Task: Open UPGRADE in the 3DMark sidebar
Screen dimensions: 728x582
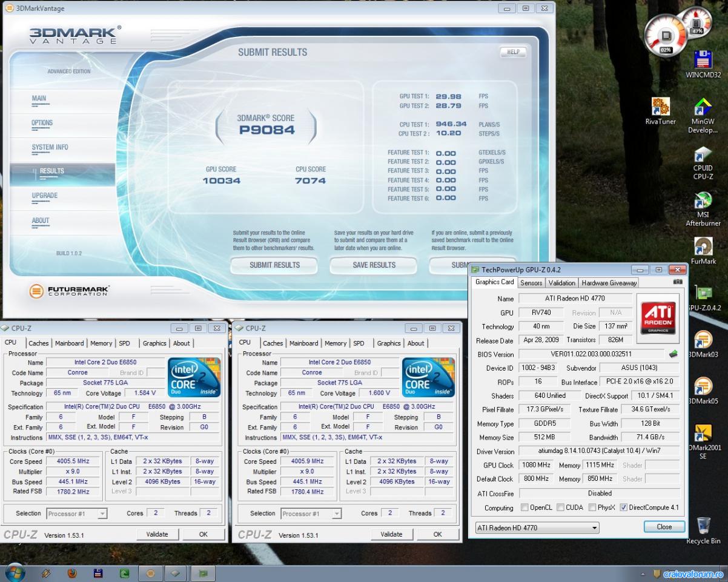Action: (x=45, y=196)
